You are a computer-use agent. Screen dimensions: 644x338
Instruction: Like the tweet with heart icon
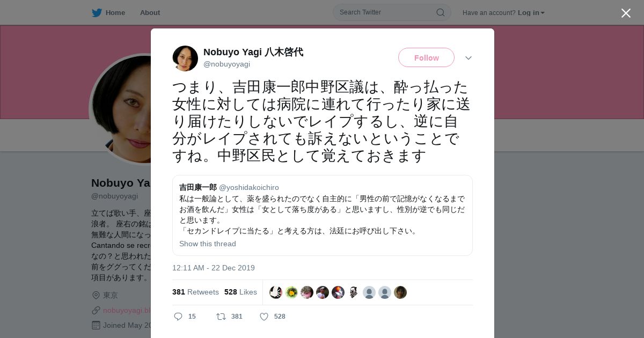pos(264,317)
